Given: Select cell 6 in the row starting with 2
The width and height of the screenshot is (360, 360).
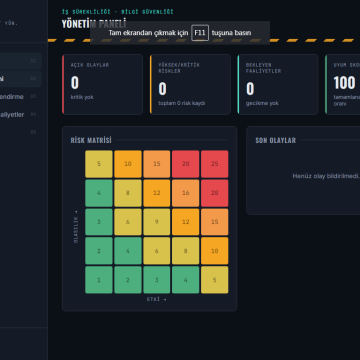Looking at the screenshot, I should (157, 251).
